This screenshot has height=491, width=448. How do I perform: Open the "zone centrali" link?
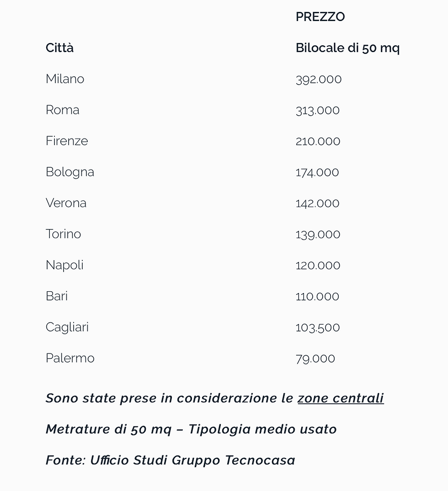coord(341,398)
